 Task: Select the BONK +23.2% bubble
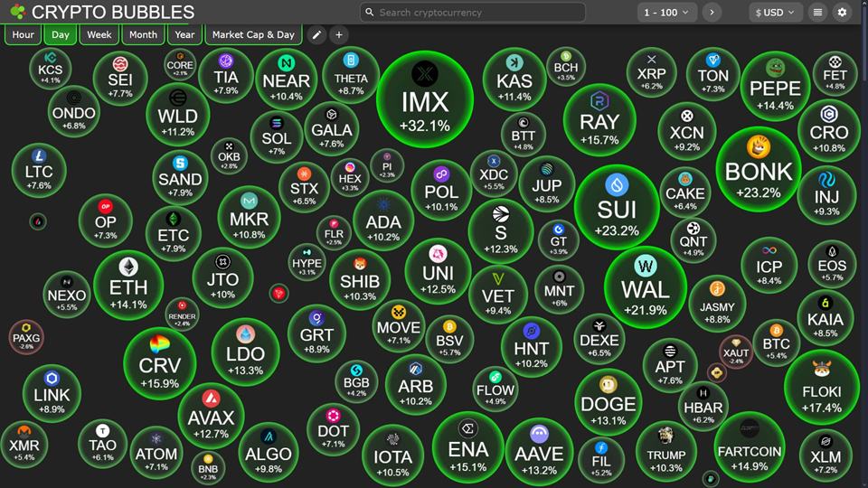pos(759,169)
